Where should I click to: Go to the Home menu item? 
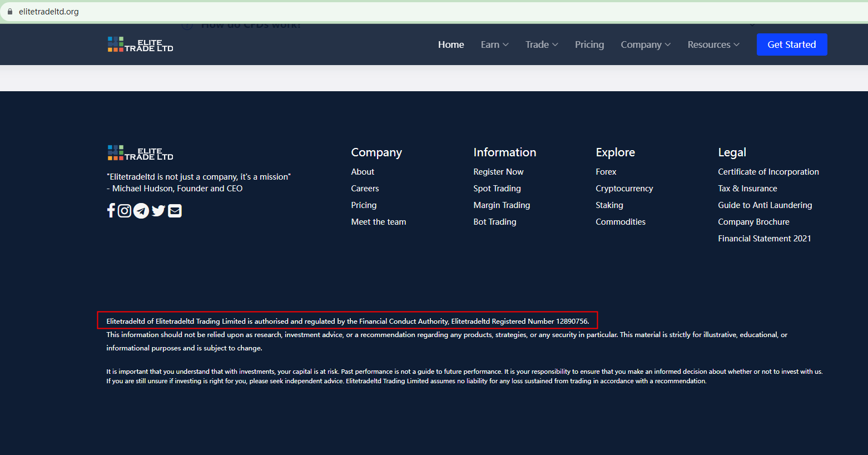point(451,44)
